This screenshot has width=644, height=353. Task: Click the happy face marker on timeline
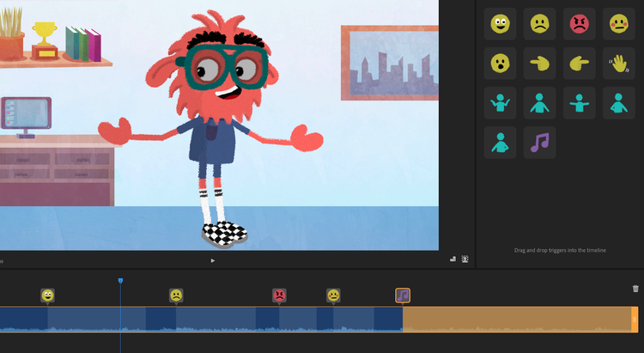tap(48, 295)
